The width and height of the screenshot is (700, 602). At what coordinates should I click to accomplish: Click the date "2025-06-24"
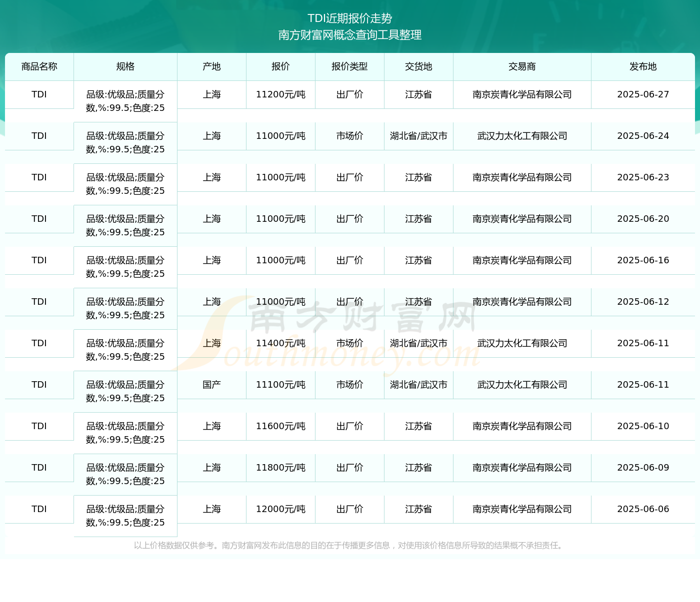click(x=643, y=136)
